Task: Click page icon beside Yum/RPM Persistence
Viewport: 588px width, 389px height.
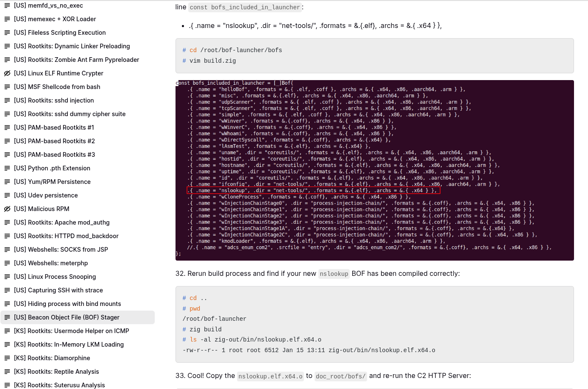Action: [x=7, y=182]
